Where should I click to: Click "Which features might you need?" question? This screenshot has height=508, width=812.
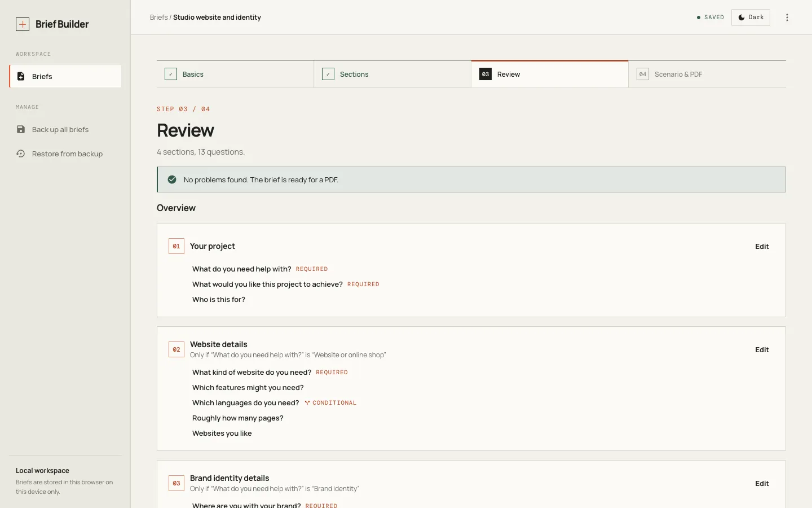[x=248, y=388]
